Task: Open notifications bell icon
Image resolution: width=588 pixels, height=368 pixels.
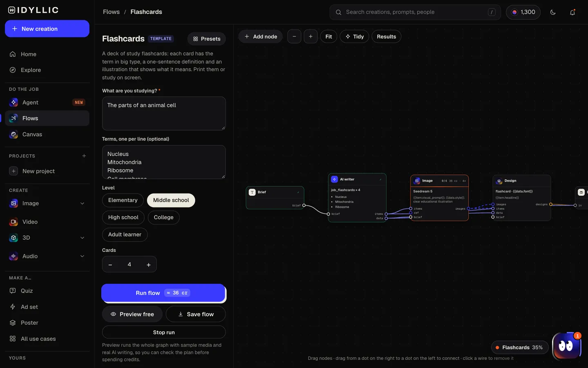Action: [x=572, y=12]
